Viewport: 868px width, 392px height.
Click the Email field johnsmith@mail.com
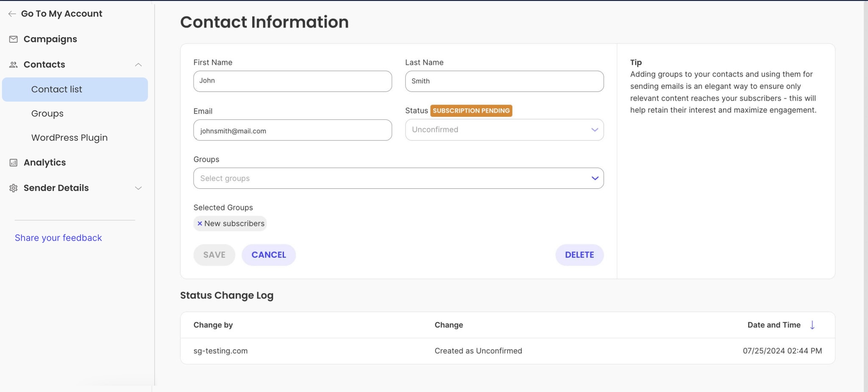click(292, 130)
